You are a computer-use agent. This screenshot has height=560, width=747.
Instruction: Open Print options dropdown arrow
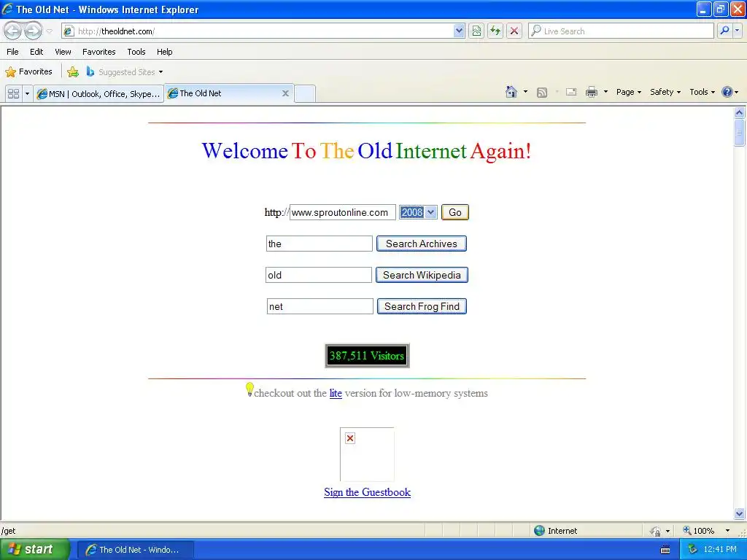(x=605, y=92)
